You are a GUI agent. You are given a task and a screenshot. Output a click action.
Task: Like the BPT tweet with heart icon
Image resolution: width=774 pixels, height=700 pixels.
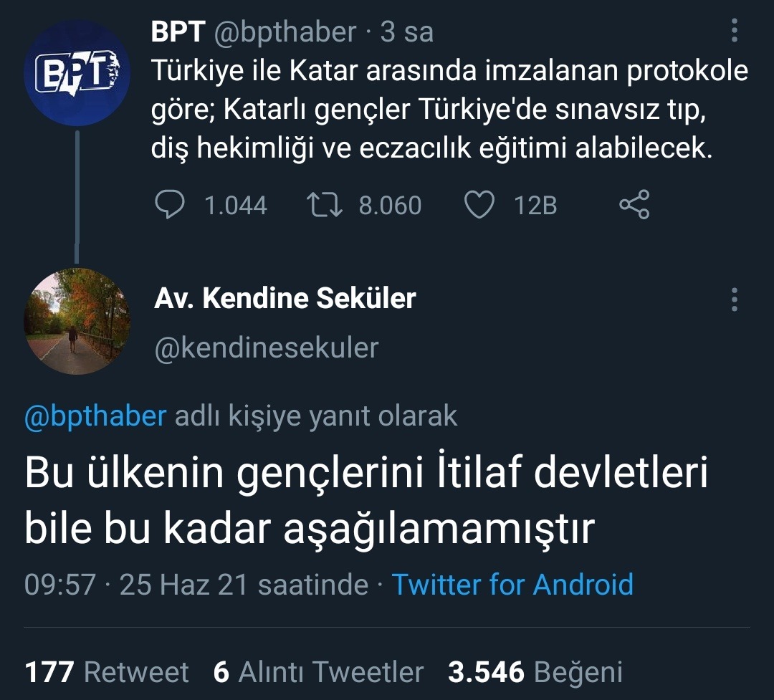click(x=479, y=205)
